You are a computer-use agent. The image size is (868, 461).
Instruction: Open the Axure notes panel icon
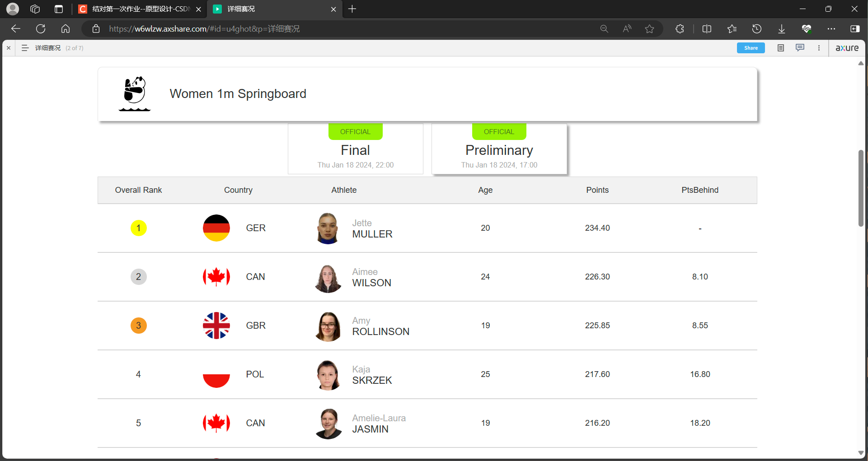781,48
